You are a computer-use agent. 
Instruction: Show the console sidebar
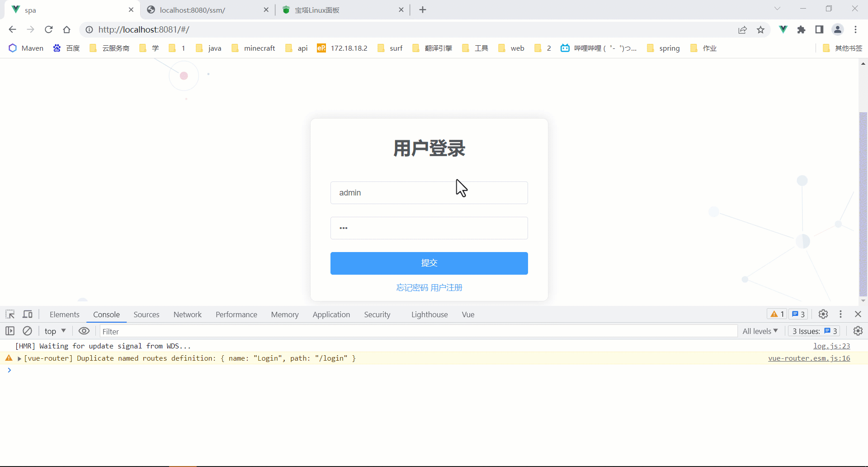coord(10,331)
